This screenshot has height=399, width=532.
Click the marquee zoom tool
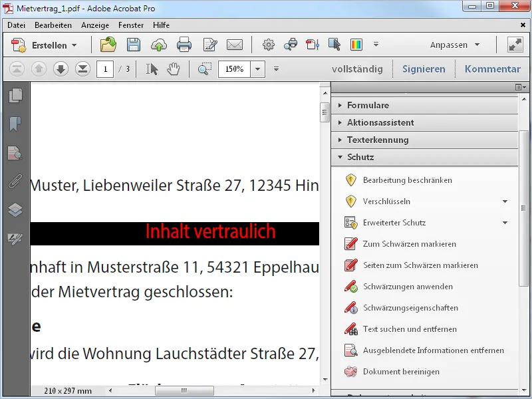pyautogui.click(x=205, y=69)
